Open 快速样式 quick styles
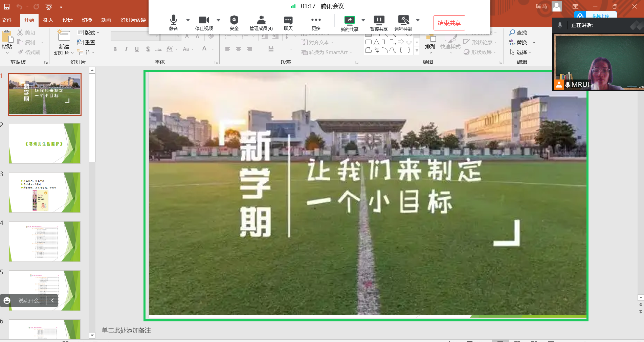Viewport: 644px width, 342px height. point(450,43)
